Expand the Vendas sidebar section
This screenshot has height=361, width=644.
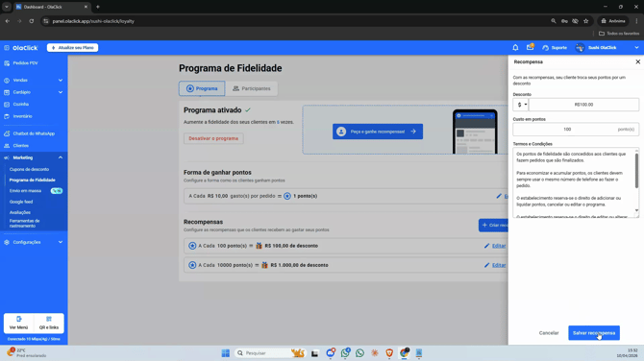tap(34, 80)
